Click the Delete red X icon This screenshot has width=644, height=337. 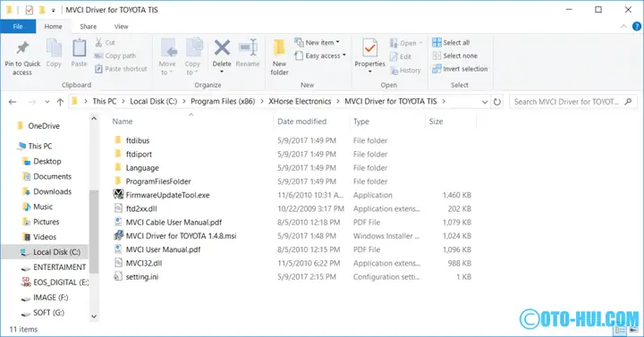tap(222, 47)
